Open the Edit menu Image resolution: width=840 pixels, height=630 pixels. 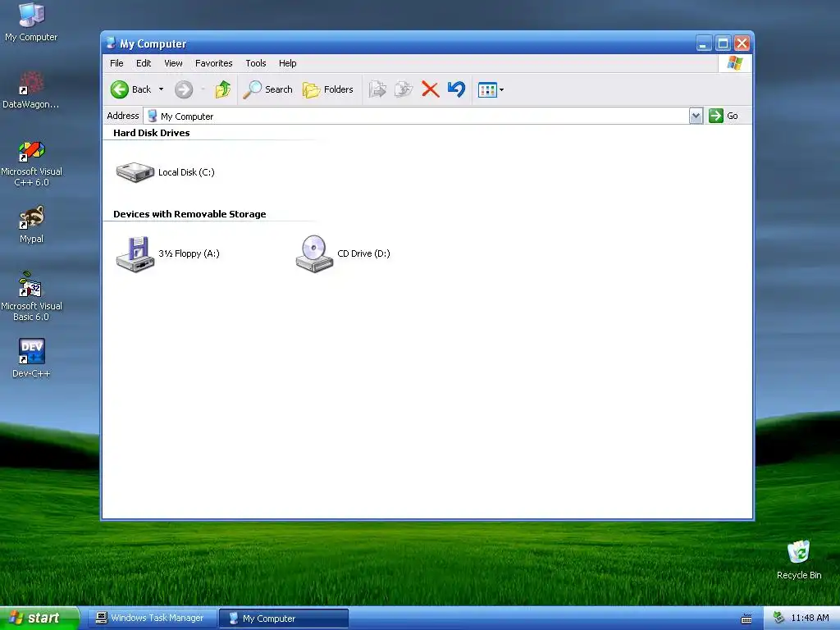pyautogui.click(x=143, y=63)
